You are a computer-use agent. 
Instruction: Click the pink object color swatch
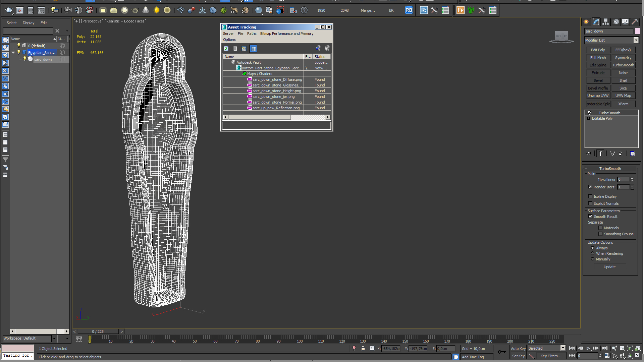(637, 31)
